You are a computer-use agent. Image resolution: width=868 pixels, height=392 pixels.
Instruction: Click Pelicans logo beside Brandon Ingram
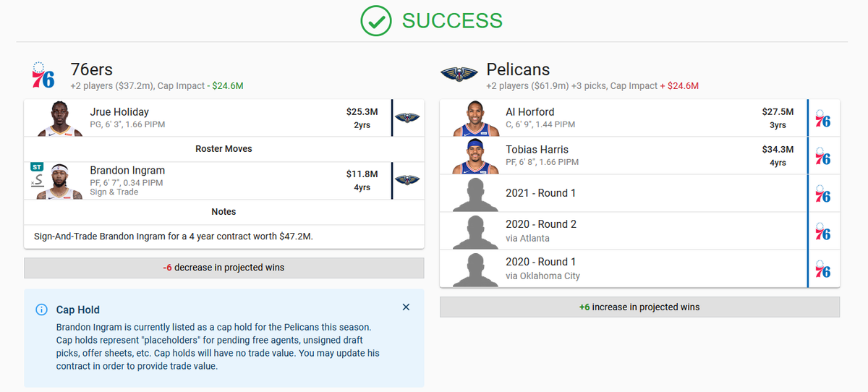407,181
